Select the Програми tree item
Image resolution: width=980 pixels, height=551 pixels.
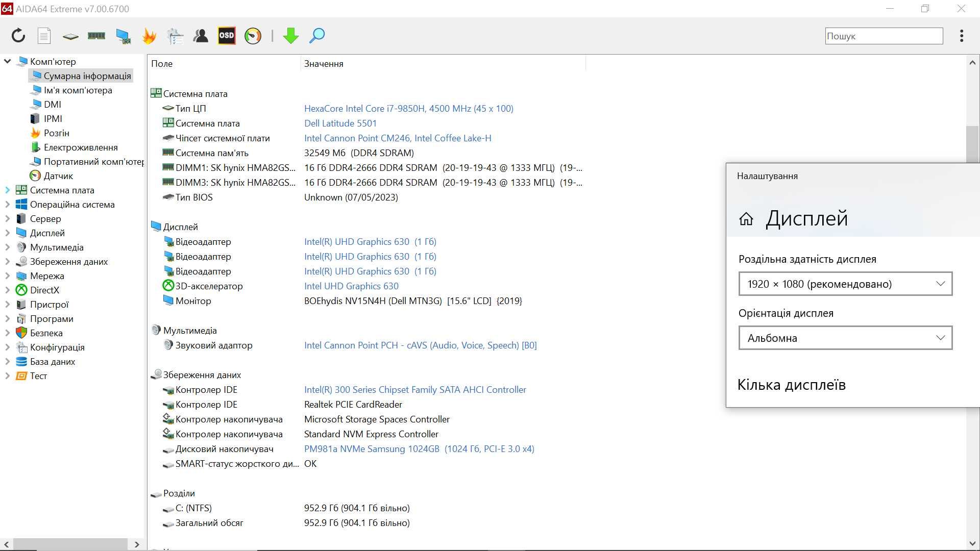point(44,319)
